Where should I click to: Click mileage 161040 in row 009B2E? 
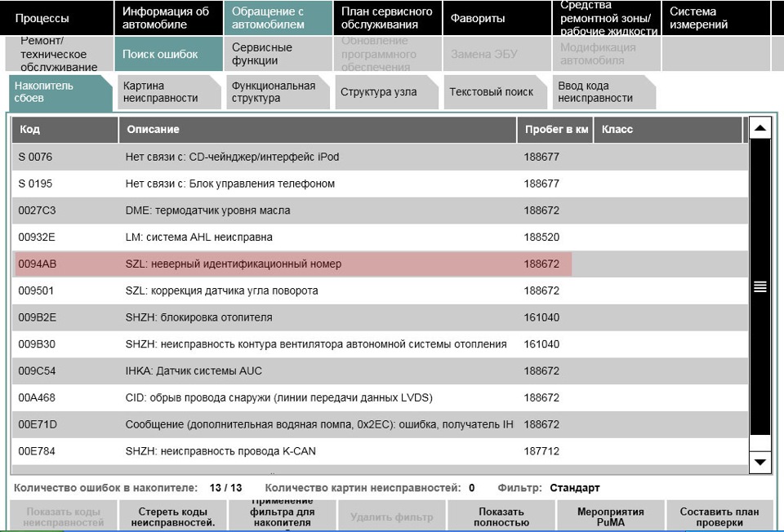[x=541, y=317]
